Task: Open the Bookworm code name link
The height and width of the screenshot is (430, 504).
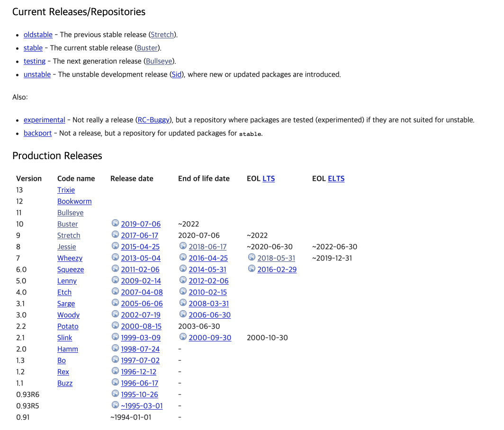Action: [x=74, y=201]
